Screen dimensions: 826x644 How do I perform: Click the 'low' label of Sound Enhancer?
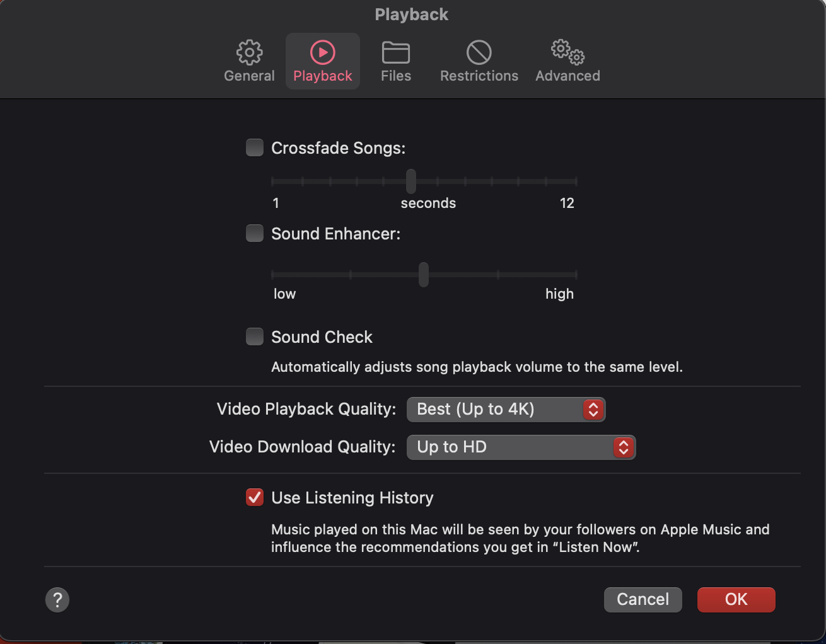coord(284,294)
